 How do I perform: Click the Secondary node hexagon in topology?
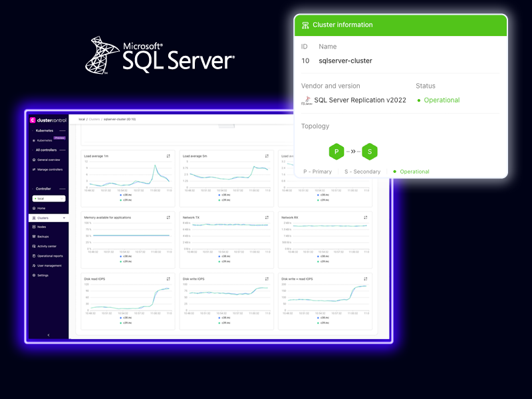pyautogui.click(x=369, y=152)
